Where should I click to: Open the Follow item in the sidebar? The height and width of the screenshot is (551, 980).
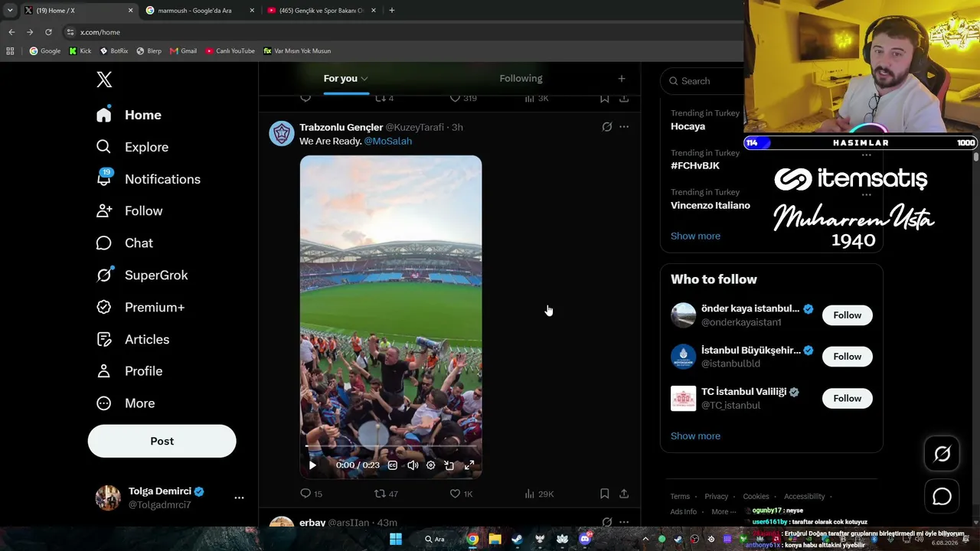(x=129, y=211)
